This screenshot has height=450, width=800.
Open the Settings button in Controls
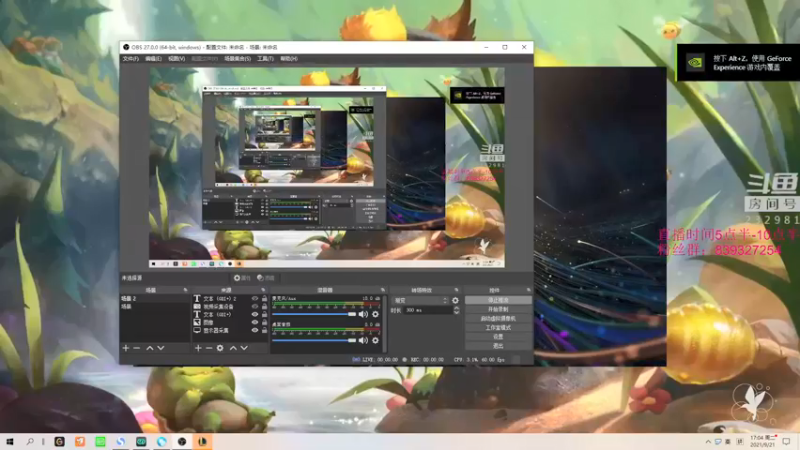point(498,337)
